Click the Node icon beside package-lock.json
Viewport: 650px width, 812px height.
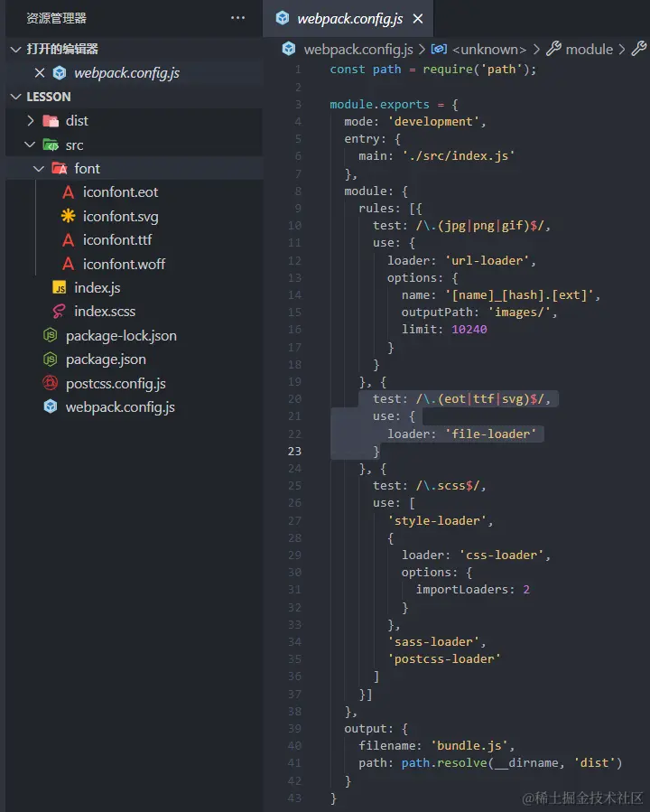pyautogui.click(x=51, y=336)
